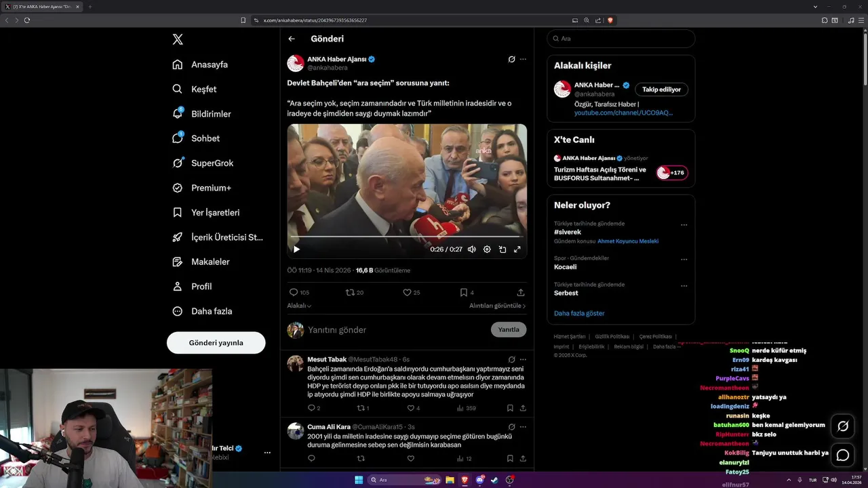Click Grok icon on main post
The width and height of the screenshot is (868, 488).
(x=511, y=59)
